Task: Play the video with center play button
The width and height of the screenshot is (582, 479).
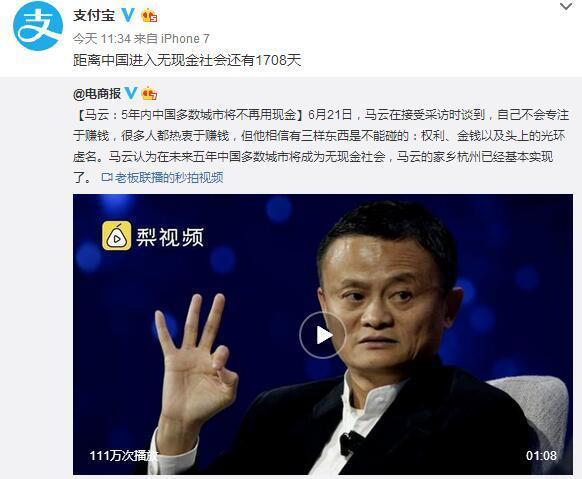Action: tap(323, 335)
